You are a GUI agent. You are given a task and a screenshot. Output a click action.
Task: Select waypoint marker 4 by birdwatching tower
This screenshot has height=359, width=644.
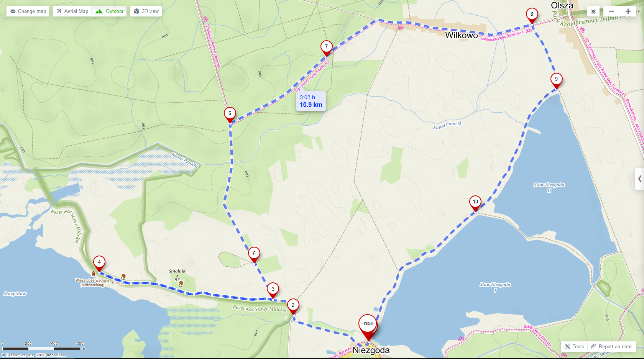[x=99, y=264]
